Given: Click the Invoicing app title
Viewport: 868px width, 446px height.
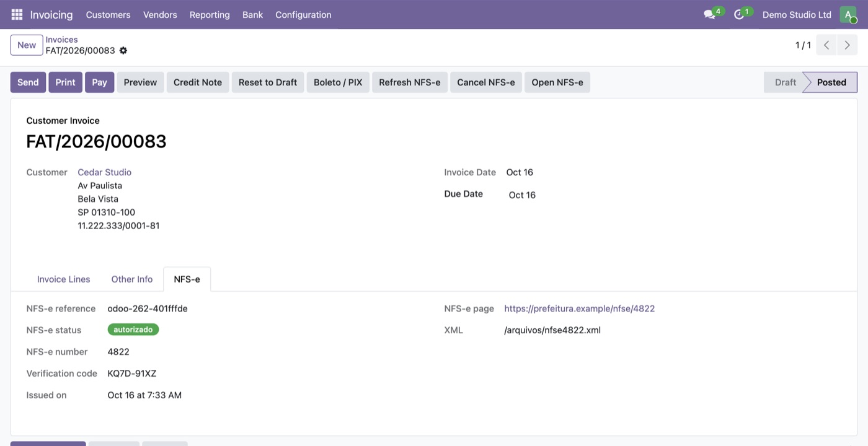Looking at the screenshot, I should click(x=51, y=14).
